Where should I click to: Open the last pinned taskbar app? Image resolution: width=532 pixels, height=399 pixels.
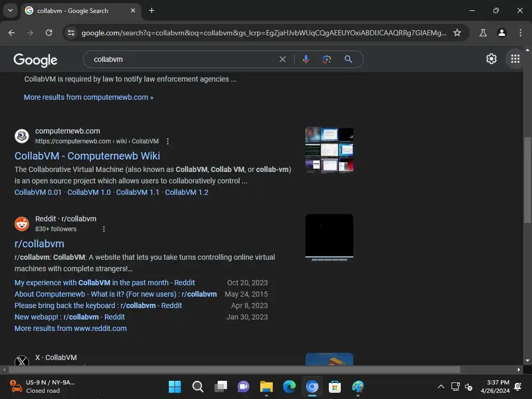point(357,387)
